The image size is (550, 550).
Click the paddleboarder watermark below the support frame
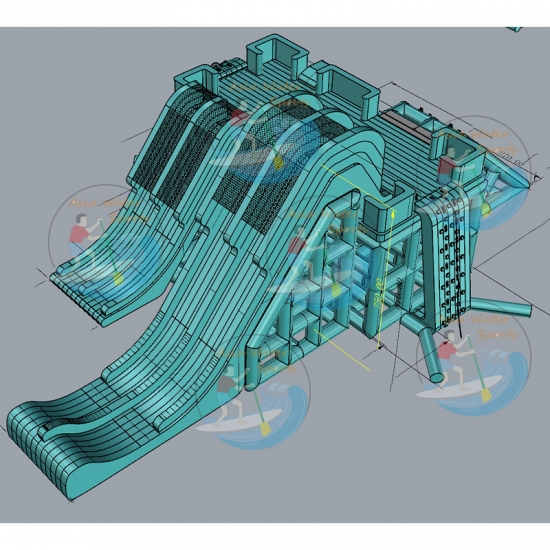253,392
